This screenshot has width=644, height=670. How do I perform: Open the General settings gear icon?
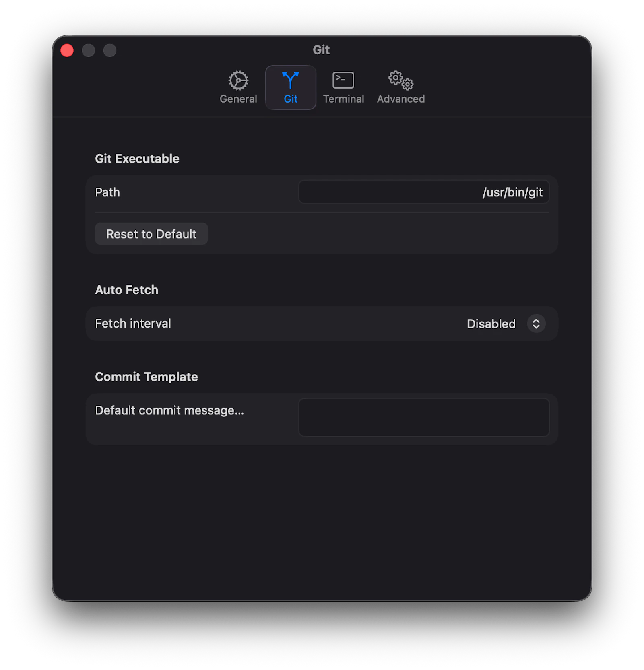tap(238, 80)
